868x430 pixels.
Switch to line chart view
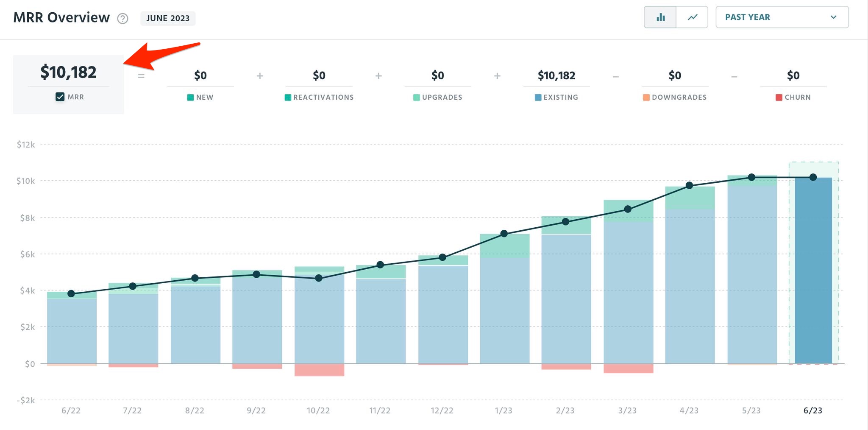pos(692,17)
